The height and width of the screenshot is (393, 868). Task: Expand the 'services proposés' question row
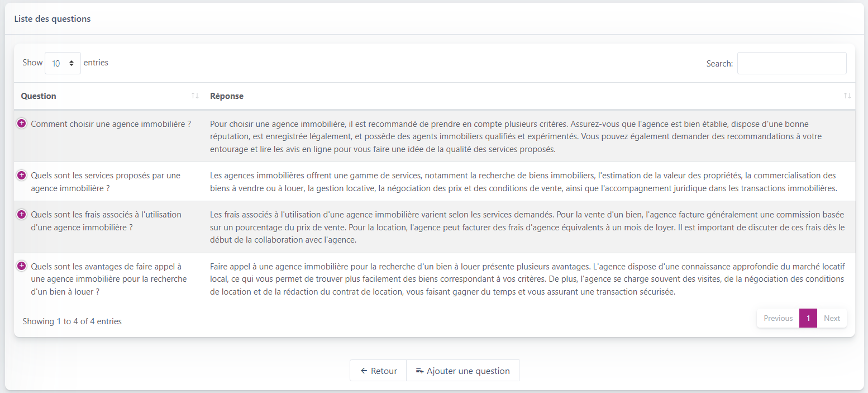(22, 175)
